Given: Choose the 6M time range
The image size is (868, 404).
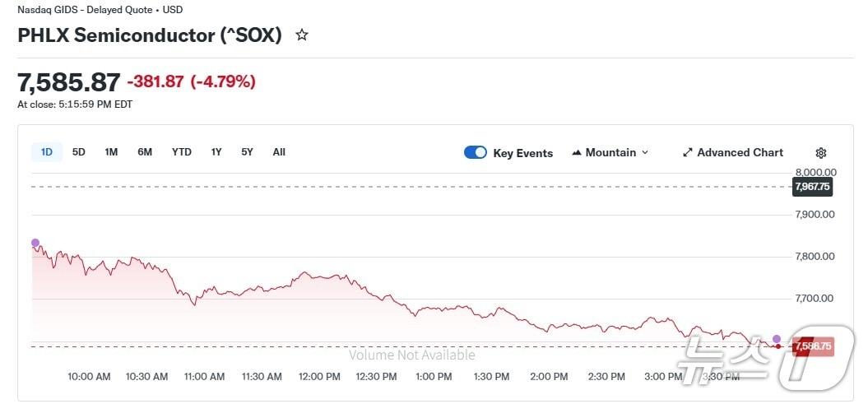Looking at the screenshot, I should point(145,152).
